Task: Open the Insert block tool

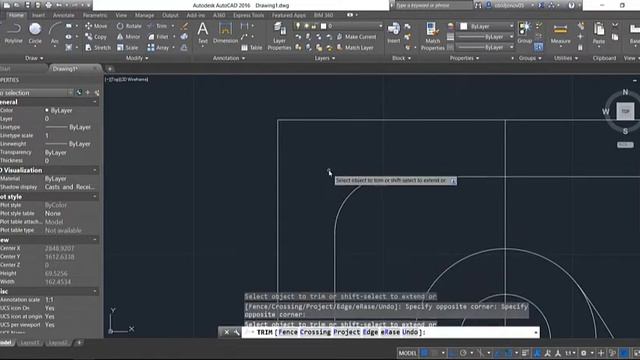Action: coord(394,33)
